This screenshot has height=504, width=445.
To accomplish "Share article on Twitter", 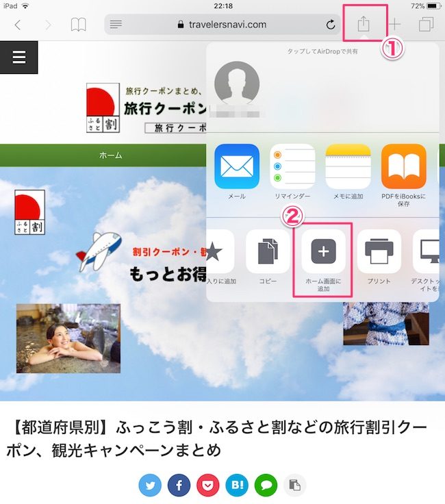I will point(150,485).
